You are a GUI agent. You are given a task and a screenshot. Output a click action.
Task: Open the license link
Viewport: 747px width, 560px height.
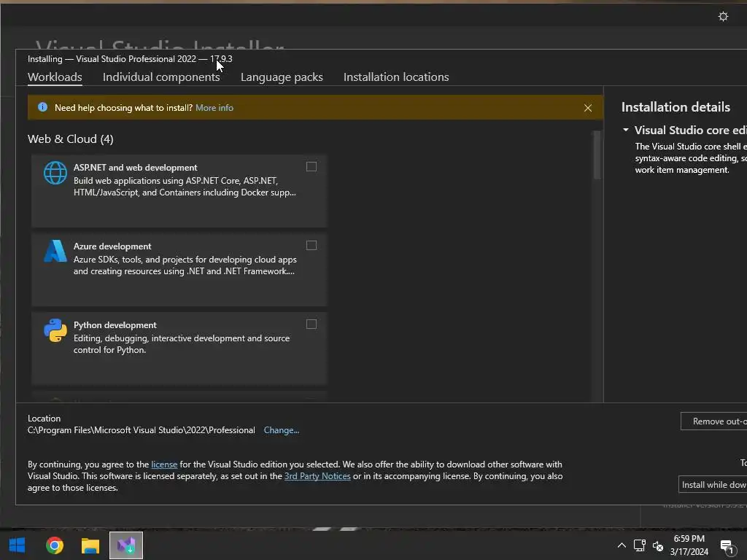(x=164, y=464)
